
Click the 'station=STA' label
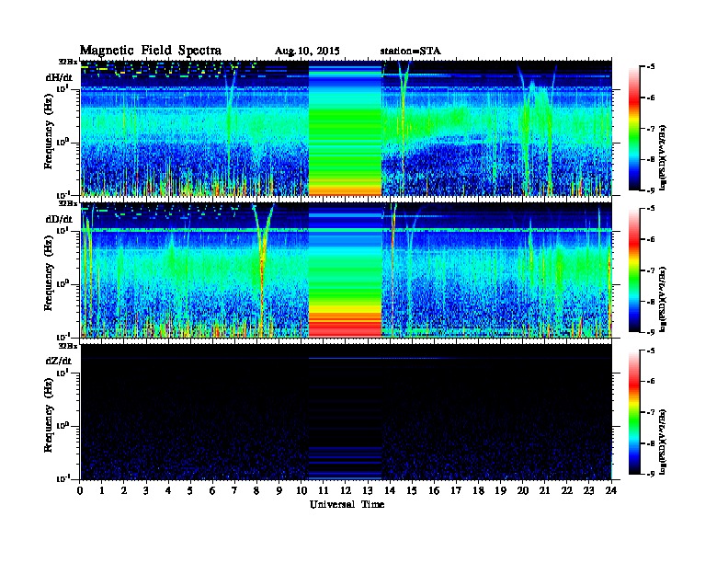click(410, 51)
